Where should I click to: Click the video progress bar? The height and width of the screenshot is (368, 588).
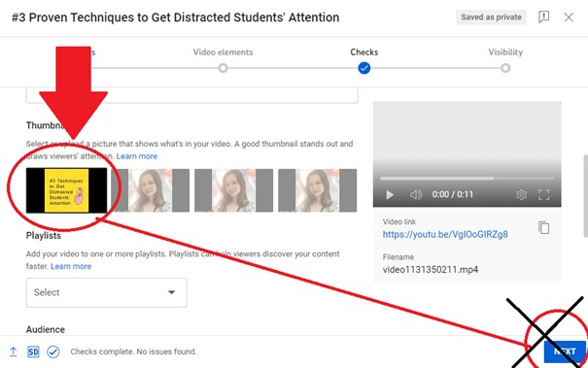(x=467, y=179)
